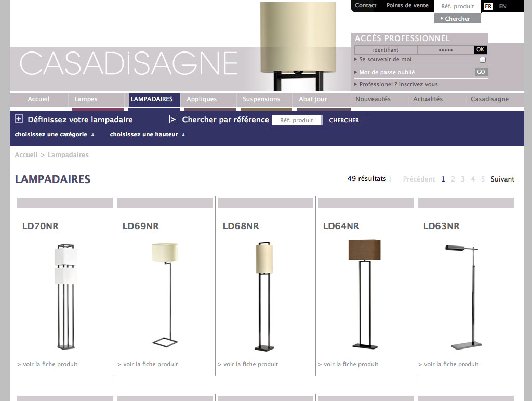The image size is (532, 401).
Task: Click the GO button for forgotten password
Action: pyautogui.click(x=481, y=72)
